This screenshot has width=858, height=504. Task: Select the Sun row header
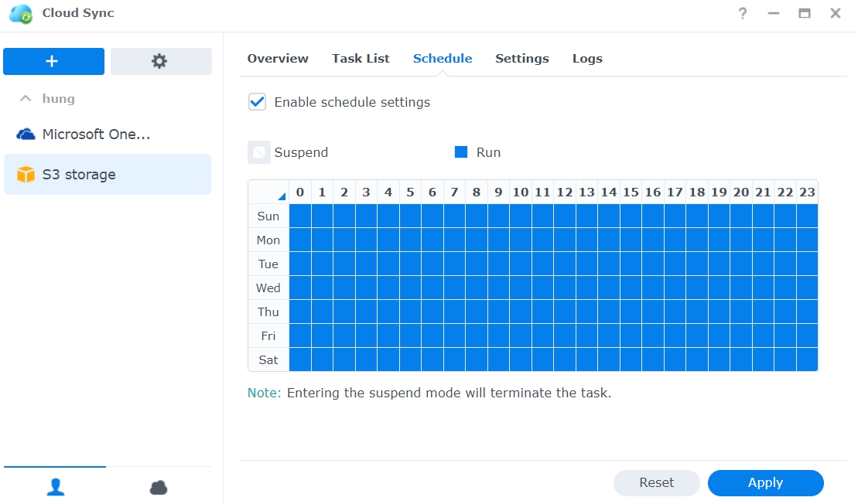point(268,216)
